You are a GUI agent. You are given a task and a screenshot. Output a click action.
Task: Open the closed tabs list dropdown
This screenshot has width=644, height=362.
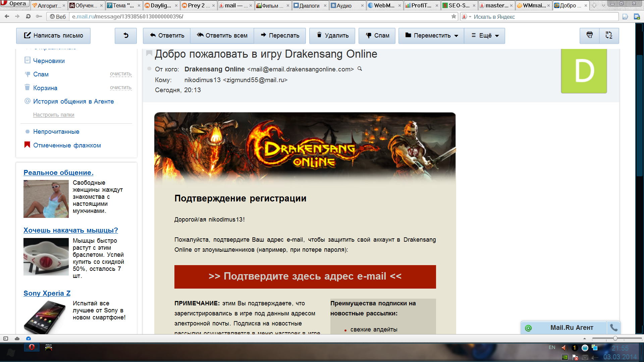pos(603,6)
